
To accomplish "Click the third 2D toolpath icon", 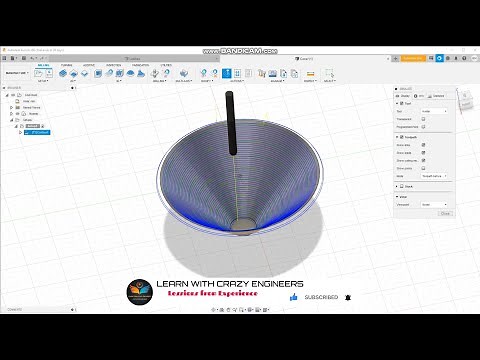I will click(85, 73).
